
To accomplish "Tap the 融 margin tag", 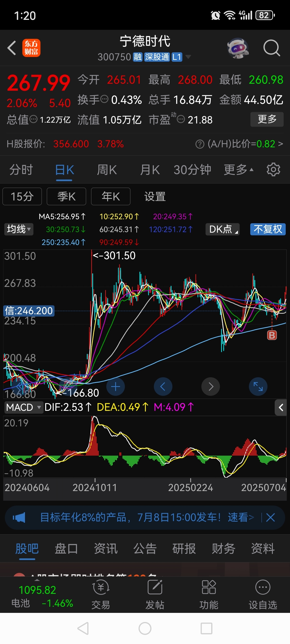I will tap(138, 57).
